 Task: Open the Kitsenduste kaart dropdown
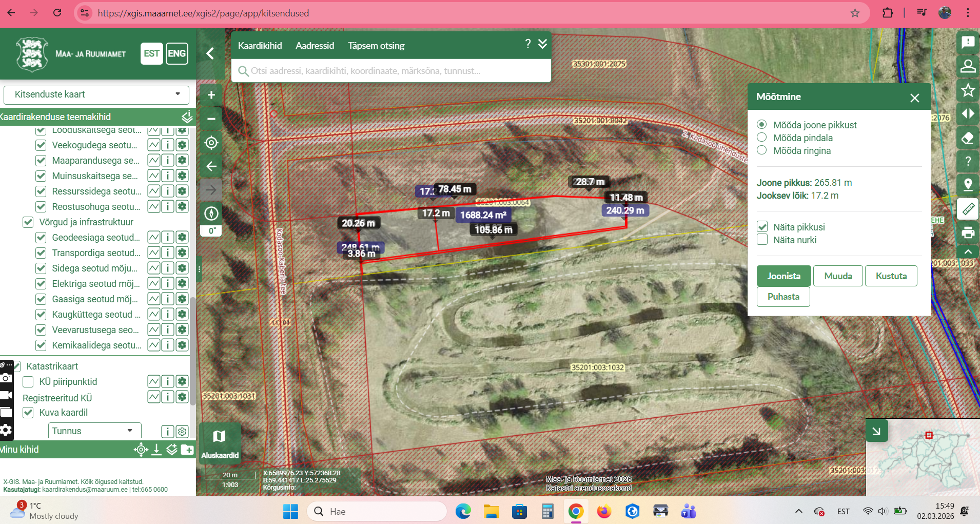pos(96,94)
